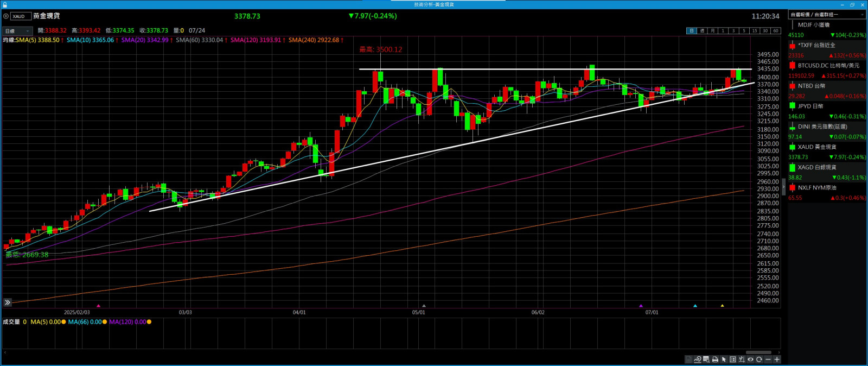
Task: Click the lock icon in title bar
Action: tap(5, 4)
